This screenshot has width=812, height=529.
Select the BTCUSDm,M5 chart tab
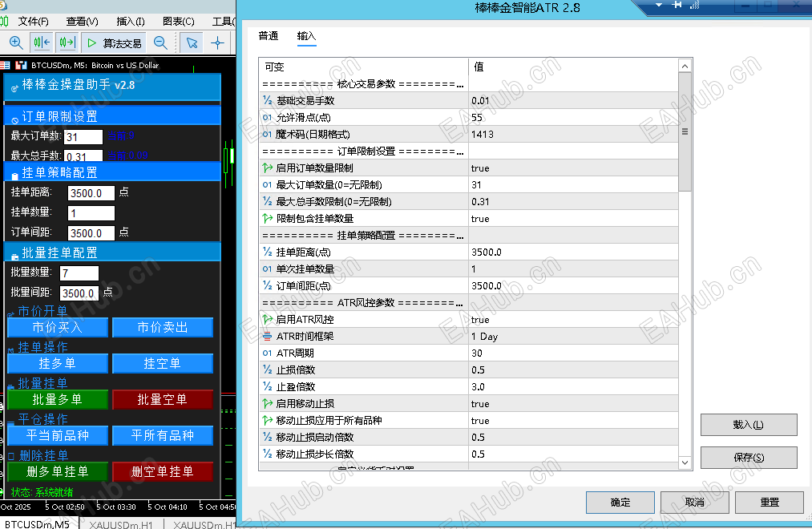(38, 524)
